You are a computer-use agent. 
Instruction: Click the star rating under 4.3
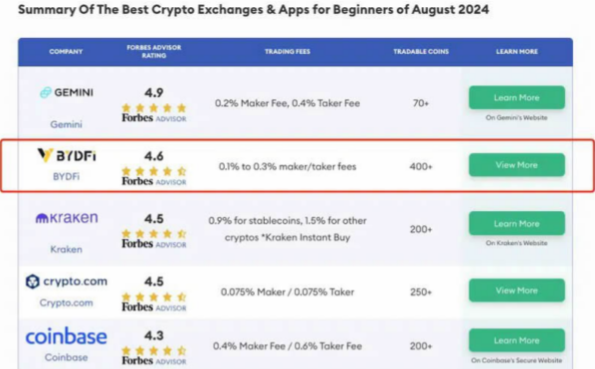point(154,350)
